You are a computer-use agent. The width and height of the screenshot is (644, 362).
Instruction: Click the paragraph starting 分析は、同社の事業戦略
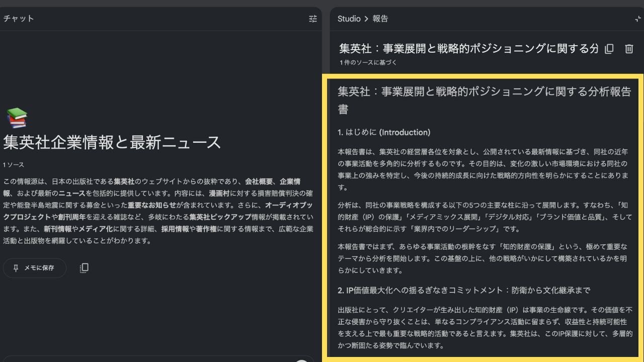486,217
